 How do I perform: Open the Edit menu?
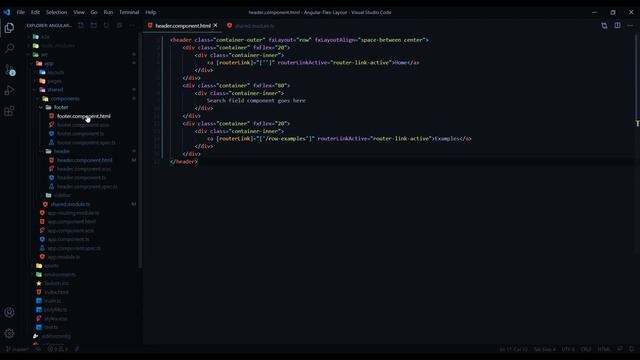(x=36, y=12)
